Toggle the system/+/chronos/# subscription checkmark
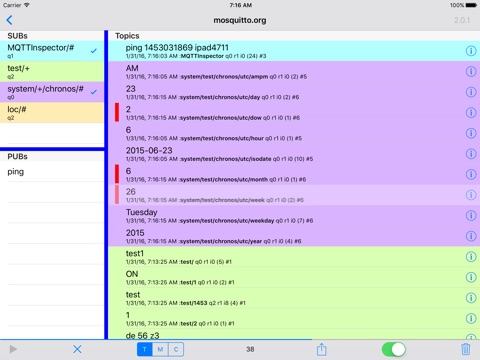Screen dimensions: 480x360 (x=94, y=92)
